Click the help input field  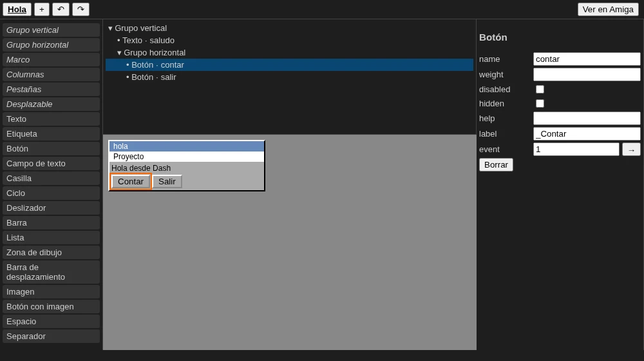pos(587,119)
